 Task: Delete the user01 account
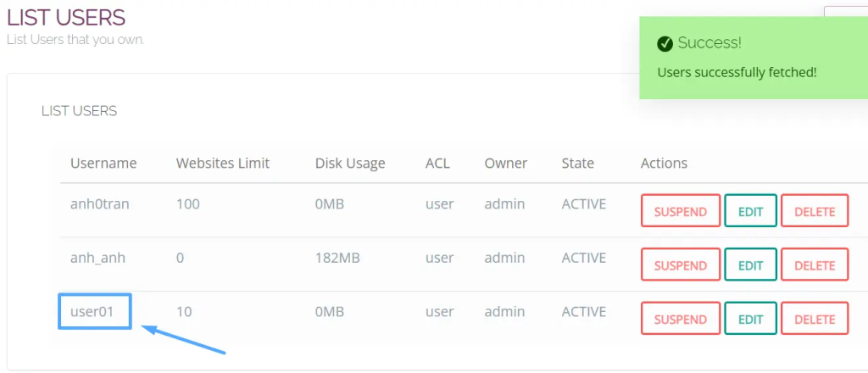pyautogui.click(x=815, y=320)
